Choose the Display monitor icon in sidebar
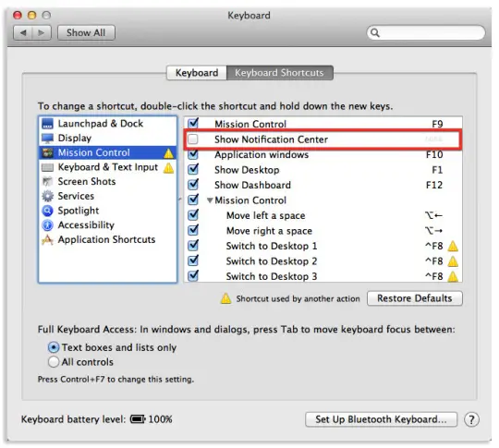 [x=47, y=138]
